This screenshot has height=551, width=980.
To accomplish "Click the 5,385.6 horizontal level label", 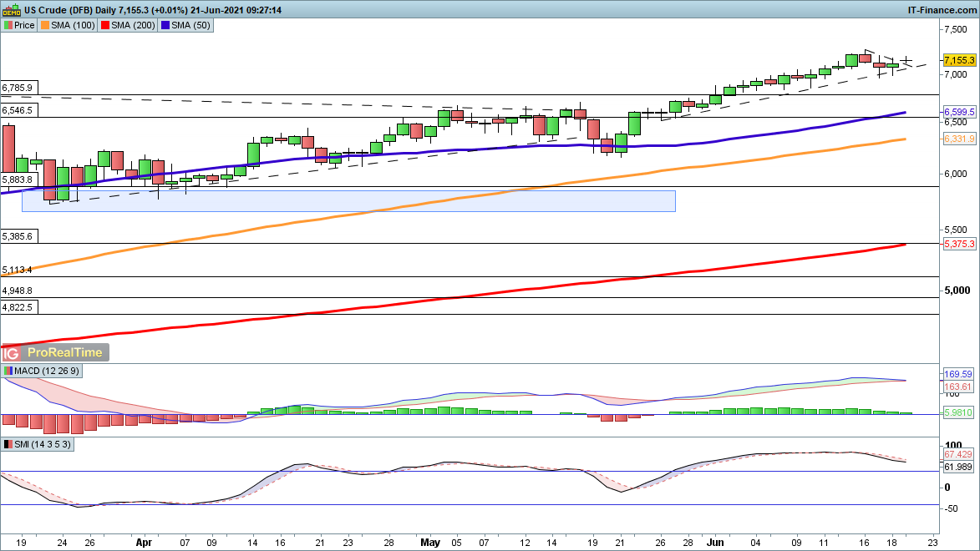I will pos(18,236).
